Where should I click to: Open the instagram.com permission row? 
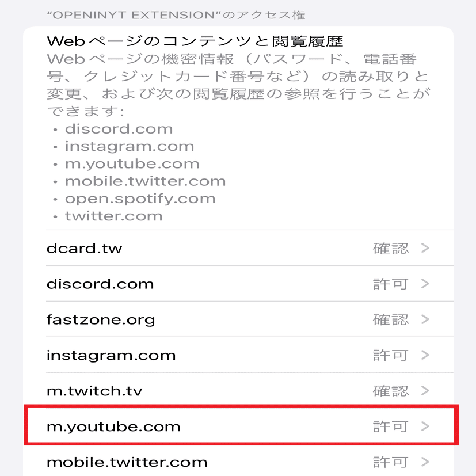(238, 355)
